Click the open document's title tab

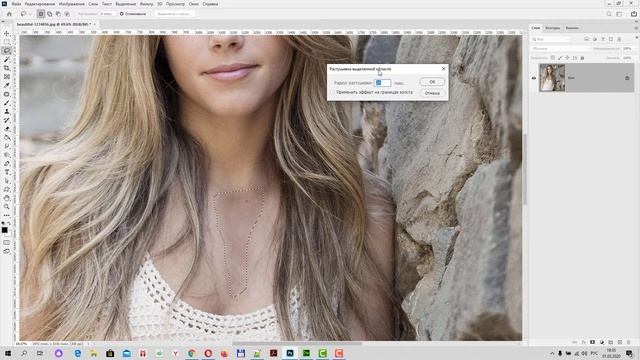coord(53,24)
